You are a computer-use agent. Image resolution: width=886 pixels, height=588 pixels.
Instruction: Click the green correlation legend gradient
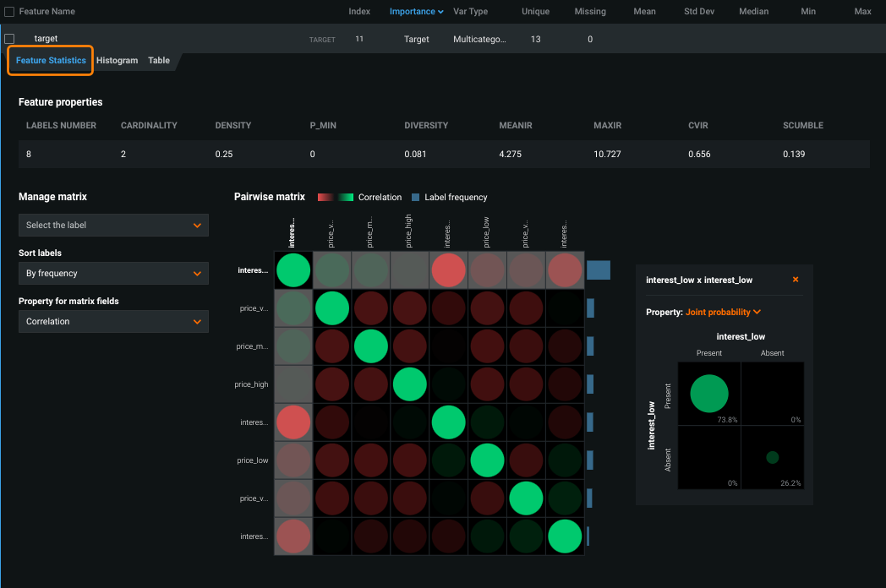click(345, 197)
